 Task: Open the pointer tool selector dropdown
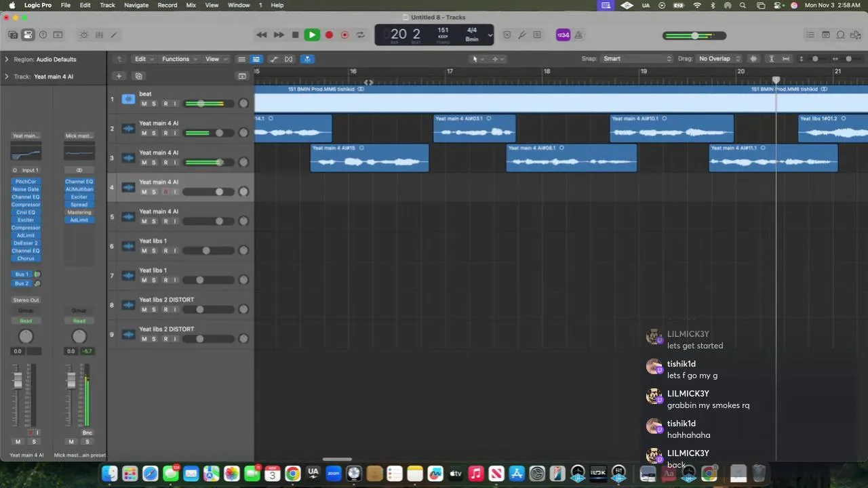pyautogui.click(x=477, y=59)
